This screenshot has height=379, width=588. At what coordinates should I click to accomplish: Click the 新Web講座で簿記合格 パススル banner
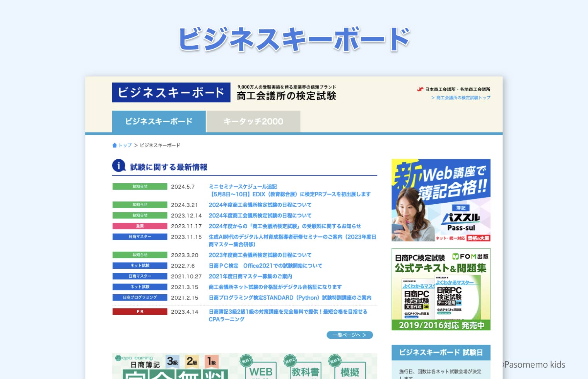441,201
